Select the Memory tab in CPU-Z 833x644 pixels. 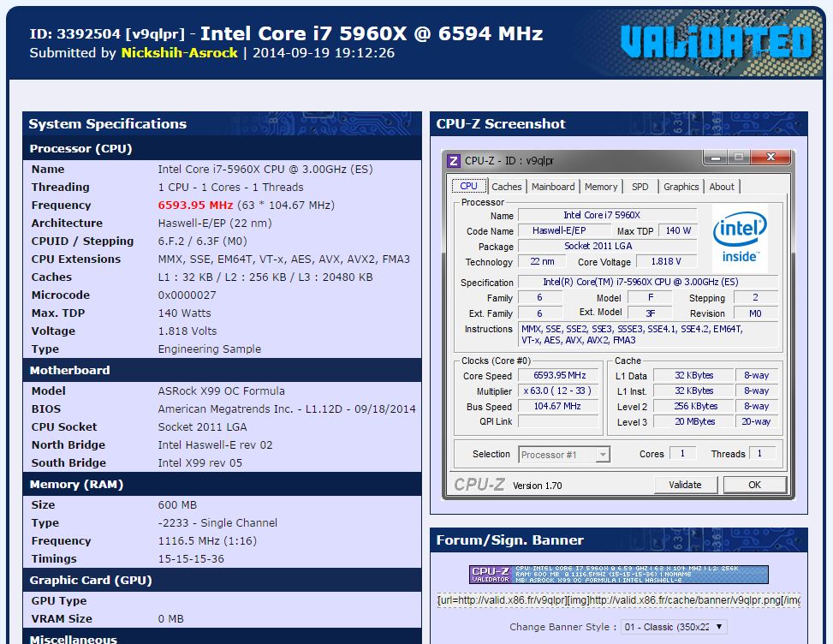(x=601, y=187)
